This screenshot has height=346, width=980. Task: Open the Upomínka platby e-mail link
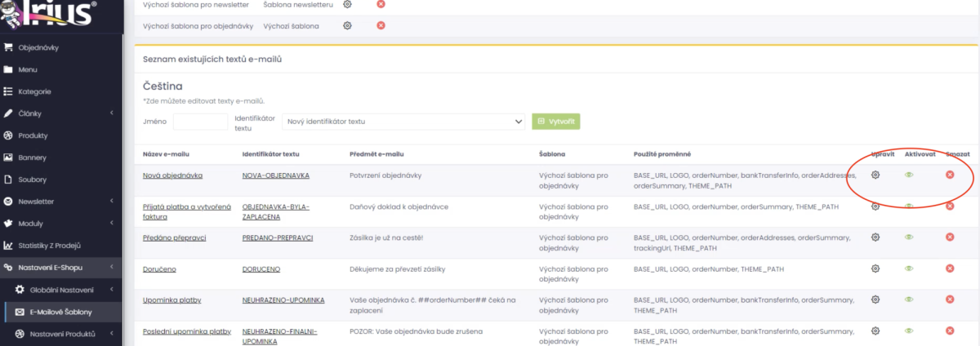coord(172,300)
